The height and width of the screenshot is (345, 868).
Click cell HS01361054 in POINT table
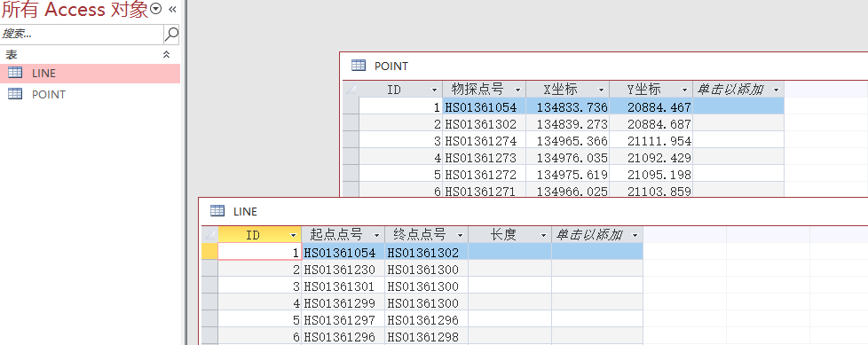(x=485, y=107)
